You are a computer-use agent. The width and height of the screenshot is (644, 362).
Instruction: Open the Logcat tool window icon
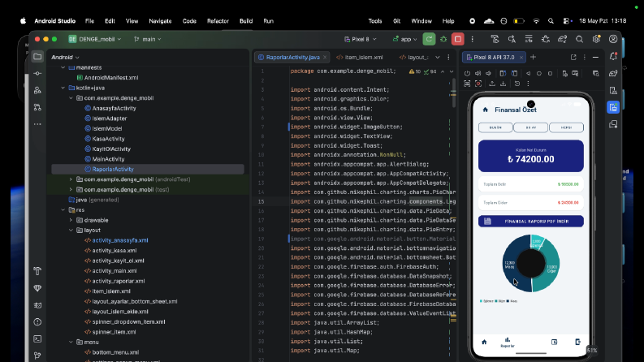pyautogui.click(x=37, y=305)
